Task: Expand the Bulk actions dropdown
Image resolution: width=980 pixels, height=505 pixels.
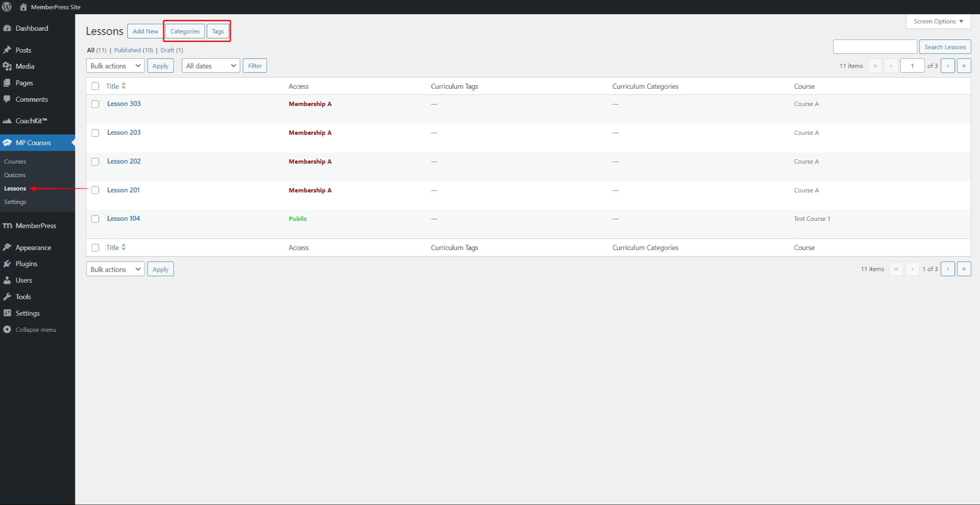Action: 115,65
